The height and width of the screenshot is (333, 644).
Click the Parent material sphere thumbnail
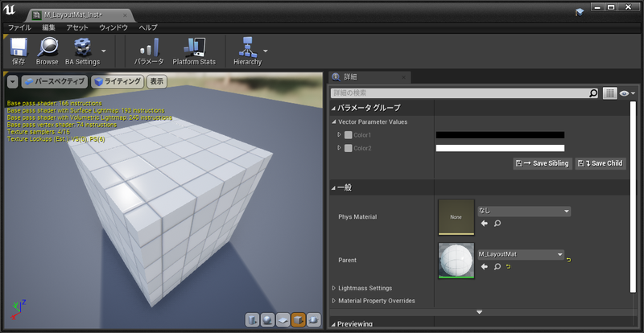[456, 261]
